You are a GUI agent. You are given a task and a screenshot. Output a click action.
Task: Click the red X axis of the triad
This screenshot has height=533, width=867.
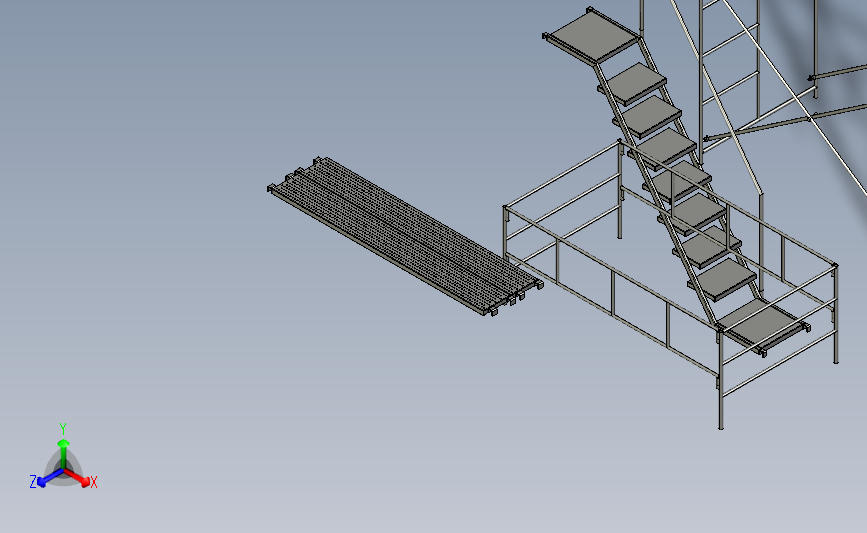[76, 478]
